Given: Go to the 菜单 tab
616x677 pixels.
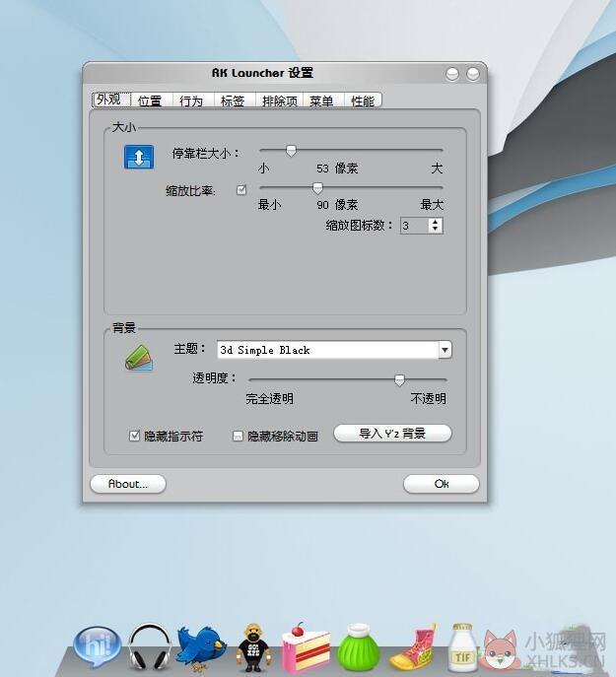Looking at the screenshot, I should click(x=322, y=101).
